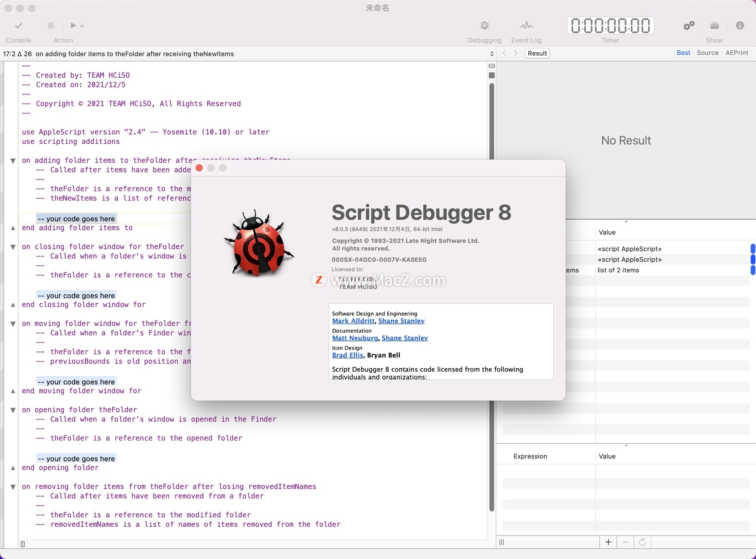This screenshot has width=756, height=559.
Task: Collapse the 'on removing folder items' handler
Action: 13,487
